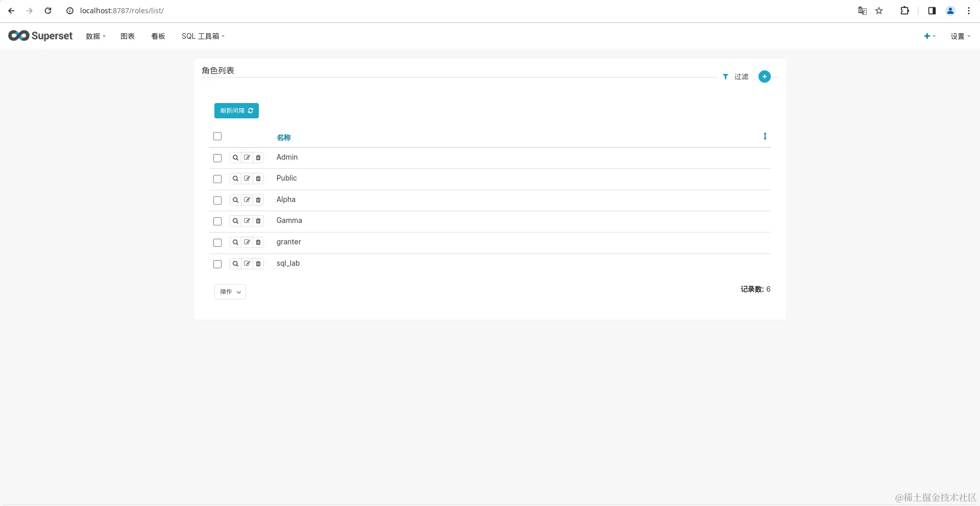
Task: Show details of the Admin role
Action: (235, 158)
